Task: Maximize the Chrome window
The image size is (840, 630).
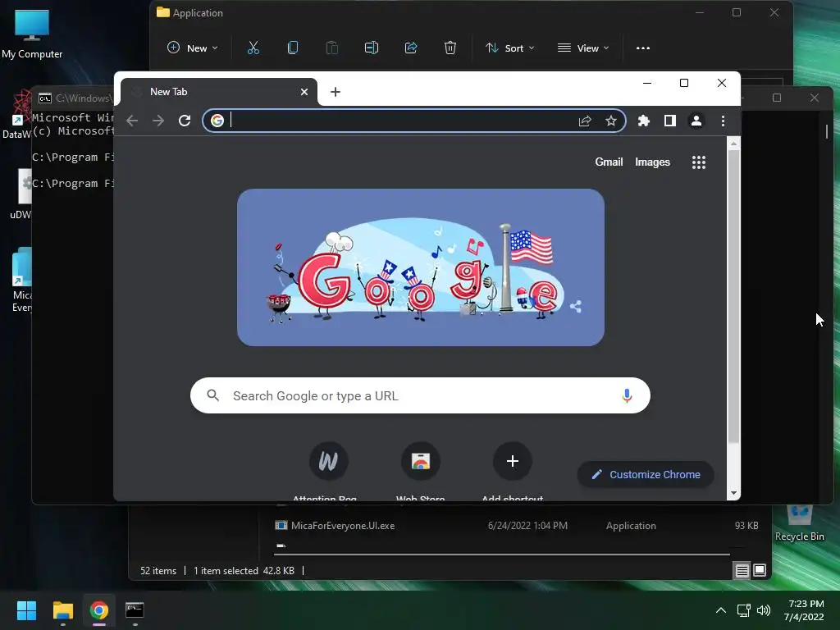Action: point(684,83)
